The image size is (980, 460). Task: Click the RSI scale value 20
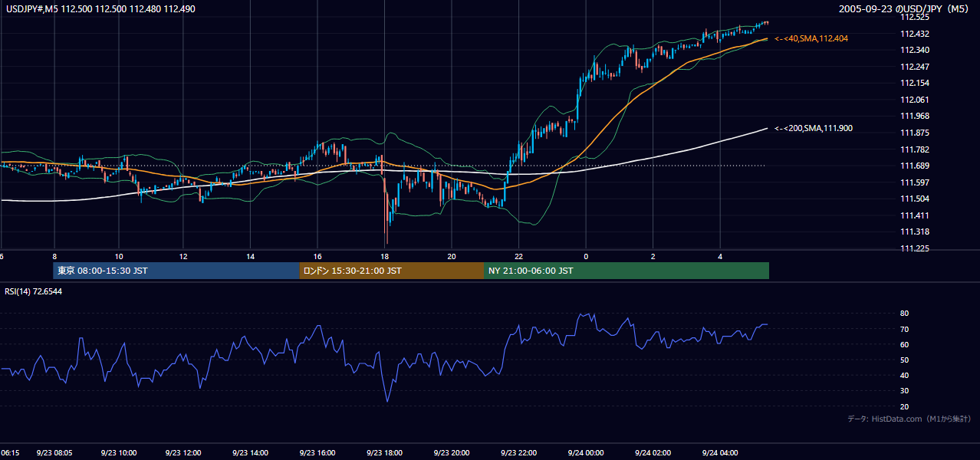(905, 406)
